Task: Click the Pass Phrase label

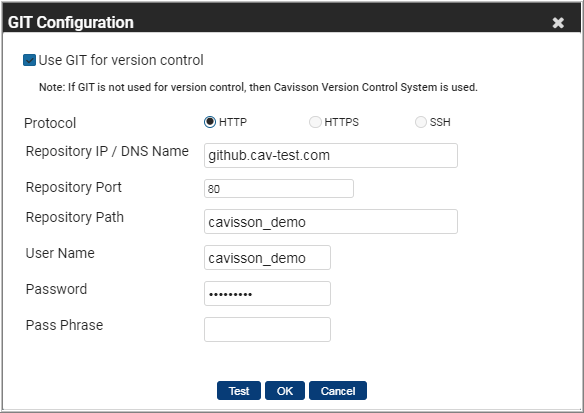Action: 64,325
